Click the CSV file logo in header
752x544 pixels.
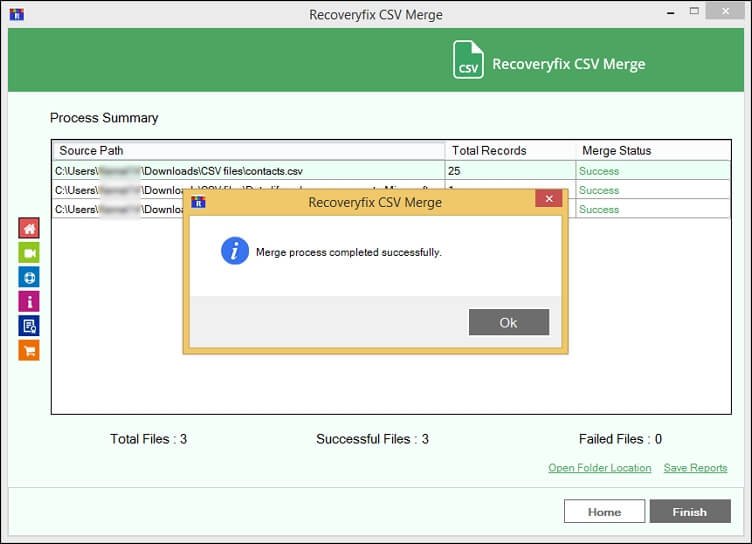468,60
